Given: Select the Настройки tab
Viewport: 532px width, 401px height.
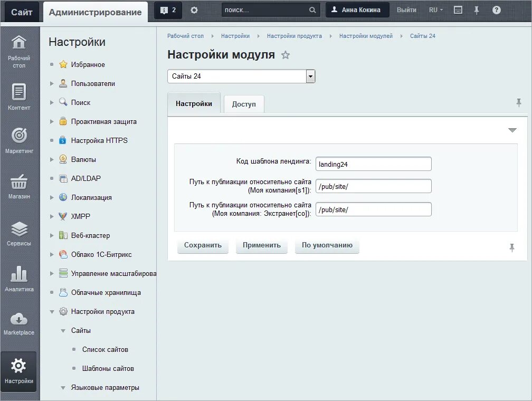Looking at the screenshot, I should click(x=194, y=103).
